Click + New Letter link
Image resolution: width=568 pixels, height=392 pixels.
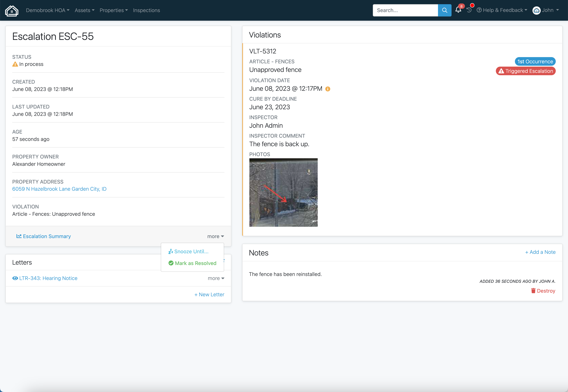[209, 294]
